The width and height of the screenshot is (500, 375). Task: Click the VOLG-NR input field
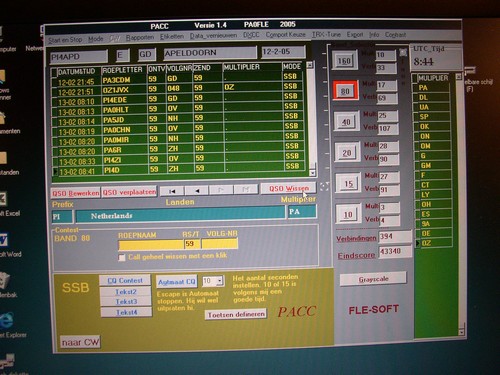pyautogui.click(x=220, y=243)
